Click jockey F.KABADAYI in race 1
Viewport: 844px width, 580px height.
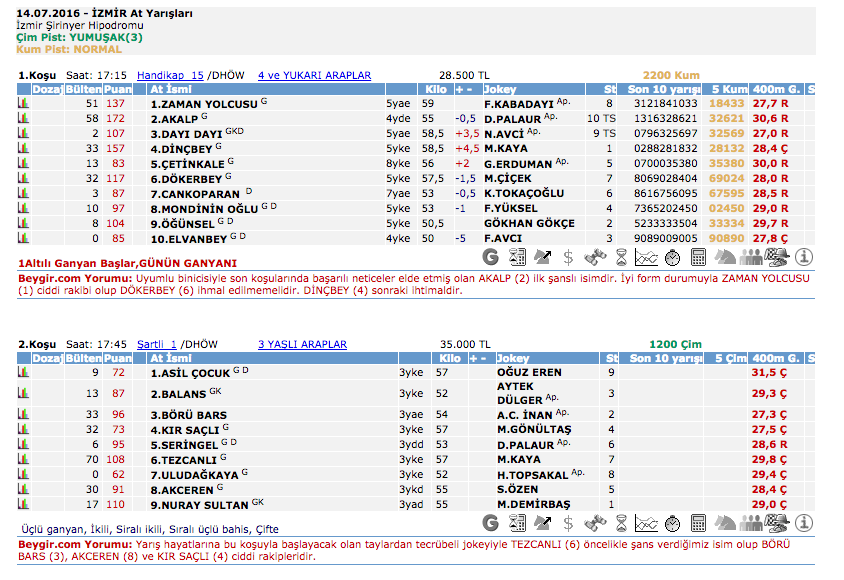[x=518, y=103]
